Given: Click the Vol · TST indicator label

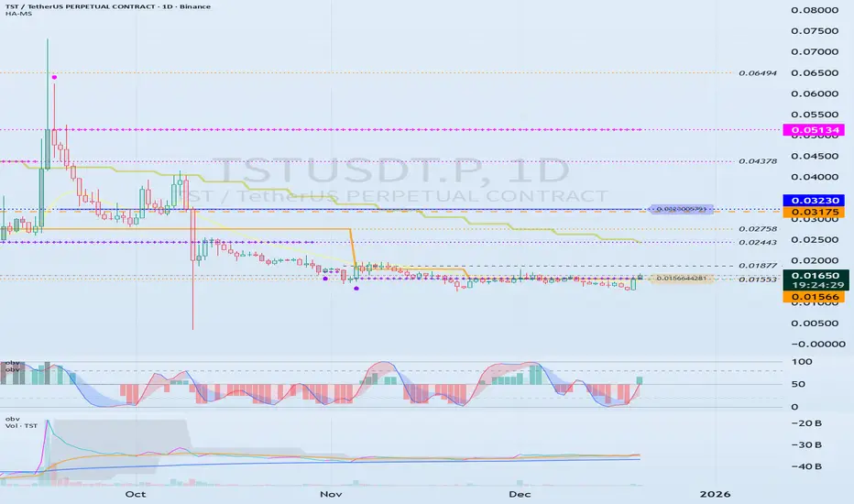Looking at the screenshot, I should point(21,425).
